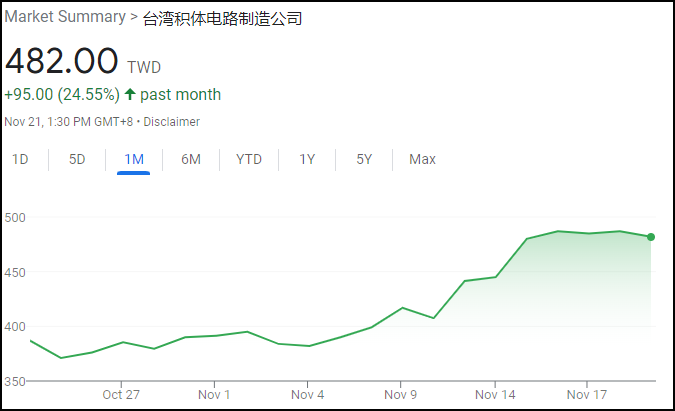Show the Max price history
Screen dimensions: 675x411
pos(422,160)
